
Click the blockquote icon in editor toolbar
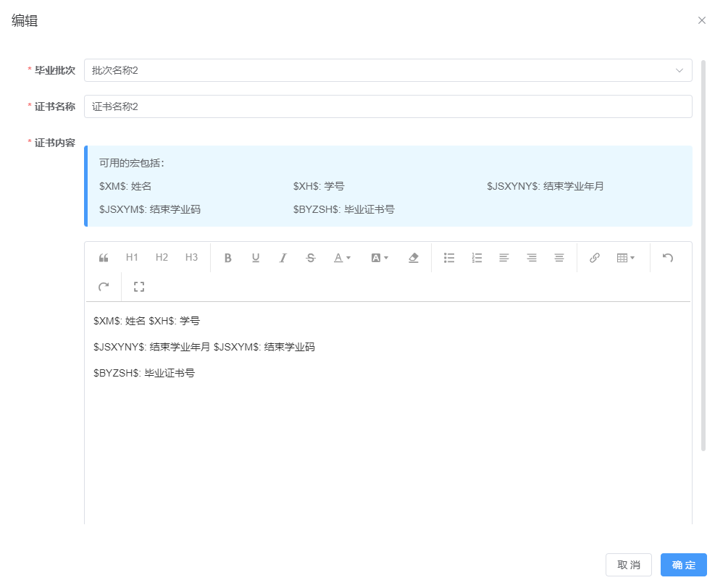point(104,258)
